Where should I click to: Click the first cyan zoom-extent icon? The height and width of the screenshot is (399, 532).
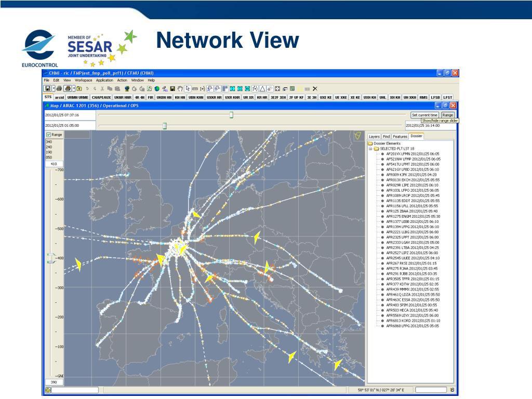(x=232, y=88)
